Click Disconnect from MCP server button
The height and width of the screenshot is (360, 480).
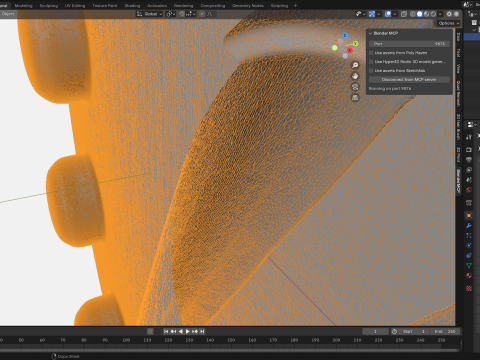click(x=409, y=80)
